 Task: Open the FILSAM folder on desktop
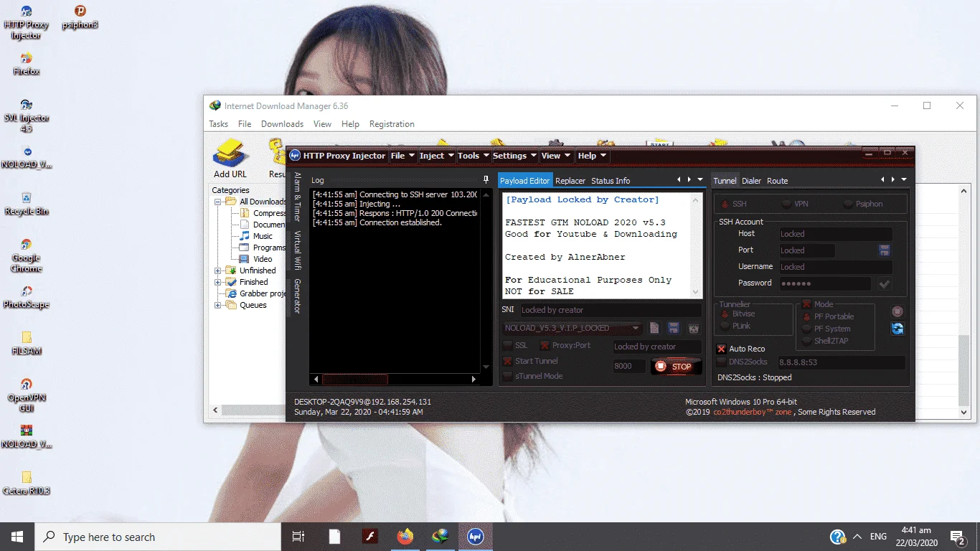click(27, 343)
